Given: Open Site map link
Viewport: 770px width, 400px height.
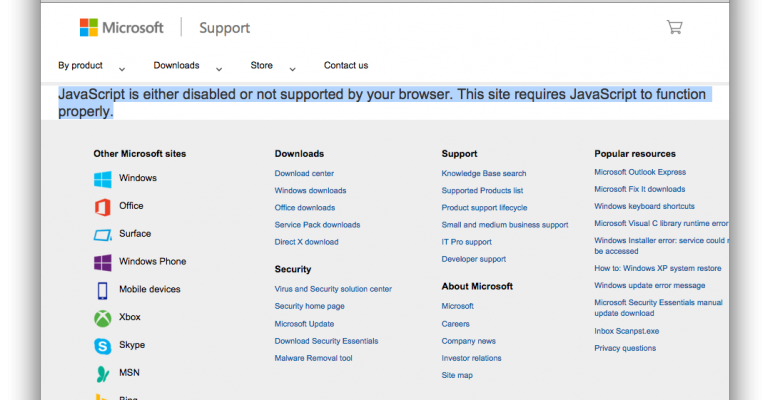Looking at the screenshot, I should [457, 375].
